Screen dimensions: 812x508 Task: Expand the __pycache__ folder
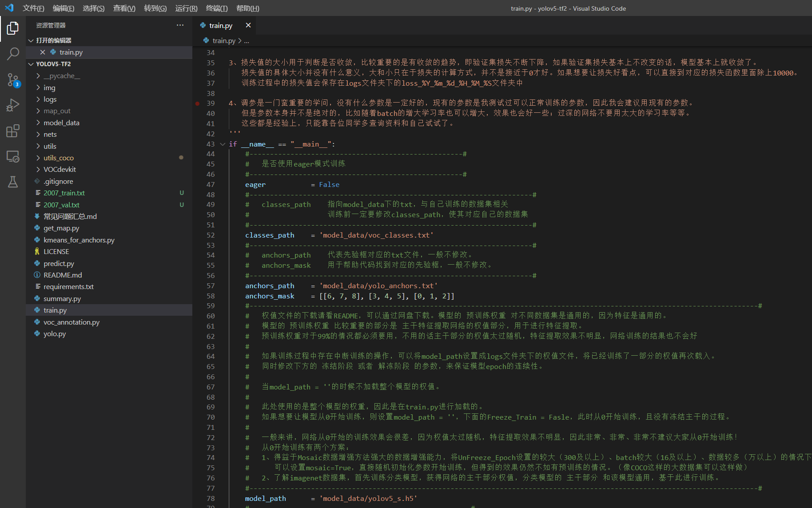pyautogui.click(x=38, y=76)
